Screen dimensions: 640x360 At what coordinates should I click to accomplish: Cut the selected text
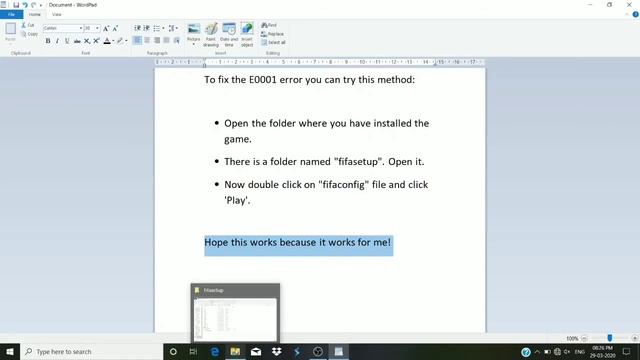click(28, 25)
